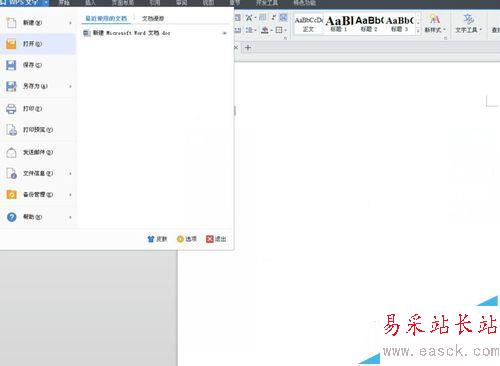Screen dimensions: 500x366
Task: Apply the Heading 3 (标题 3) style
Action: coord(399,24)
